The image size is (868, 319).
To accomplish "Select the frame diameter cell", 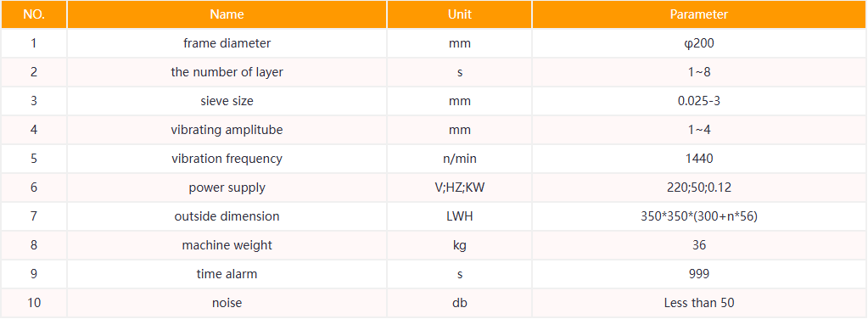I will (227, 43).
